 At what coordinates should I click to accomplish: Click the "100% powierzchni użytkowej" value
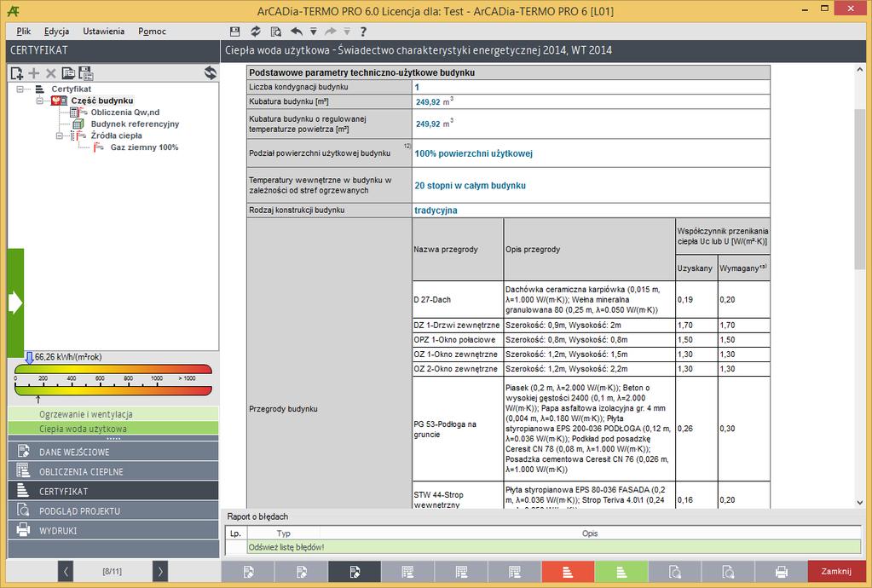tap(474, 153)
